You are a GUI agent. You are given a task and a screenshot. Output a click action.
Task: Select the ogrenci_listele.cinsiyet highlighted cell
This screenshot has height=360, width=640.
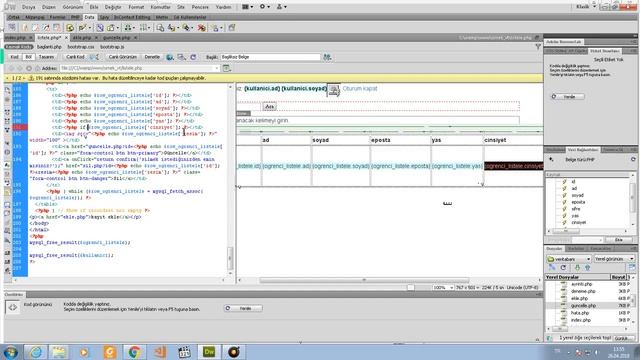point(513,166)
